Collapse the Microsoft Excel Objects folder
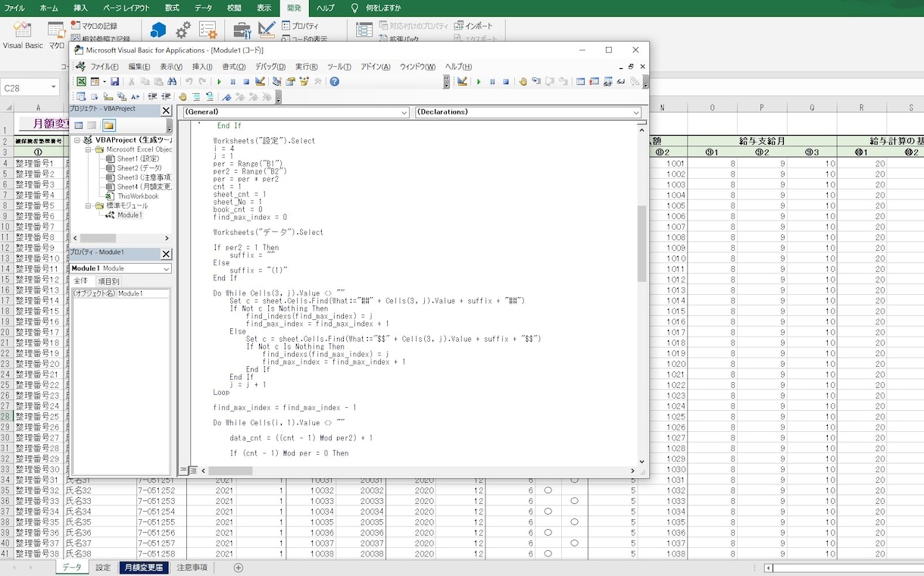 pyautogui.click(x=89, y=149)
